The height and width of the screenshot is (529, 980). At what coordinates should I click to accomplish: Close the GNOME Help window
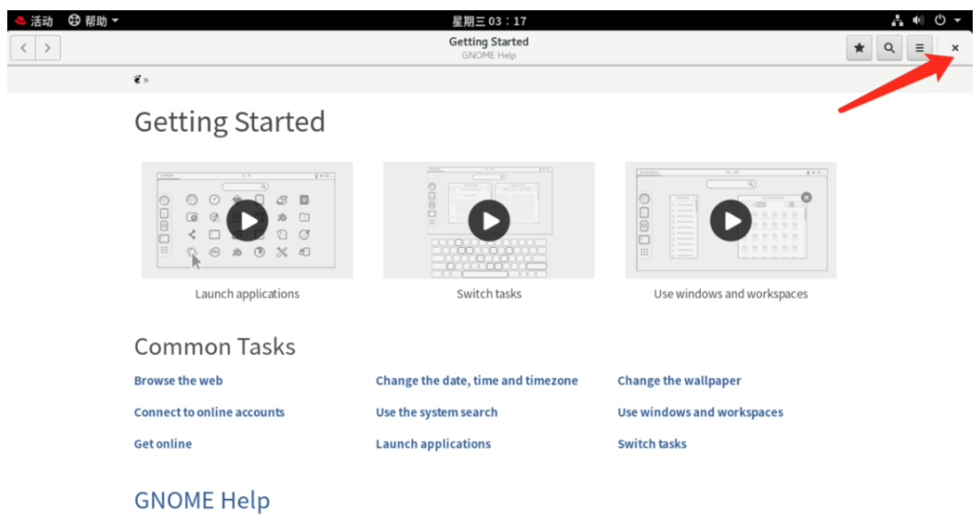[x=954, y=48]
